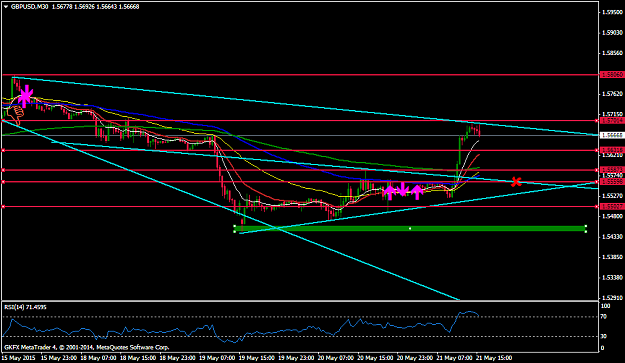Select the red X marker on the chart
625x363 pixels.
516,182
